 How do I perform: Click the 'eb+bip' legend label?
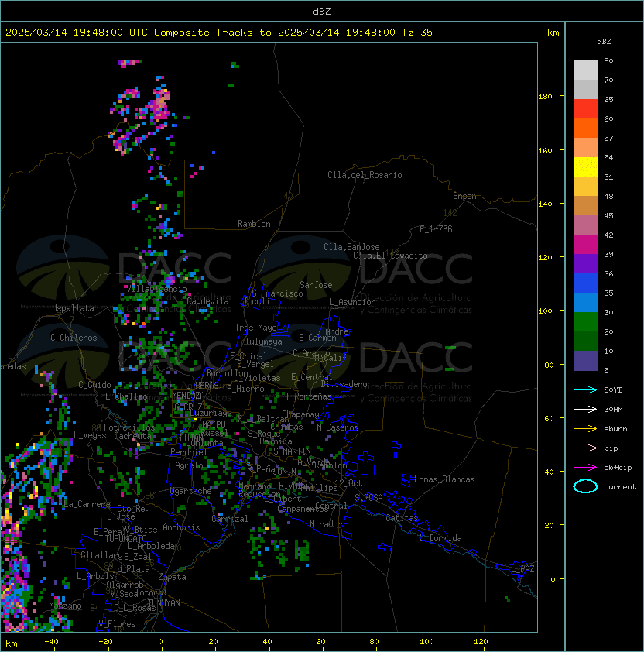(x=618, y=468)
